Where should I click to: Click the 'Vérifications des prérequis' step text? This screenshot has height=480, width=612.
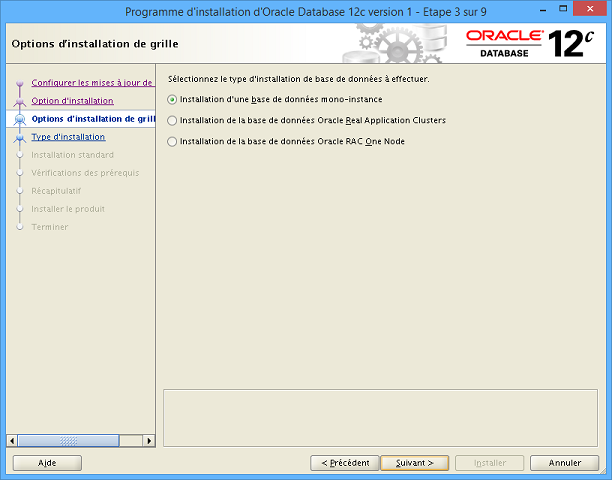coord(85,173)
